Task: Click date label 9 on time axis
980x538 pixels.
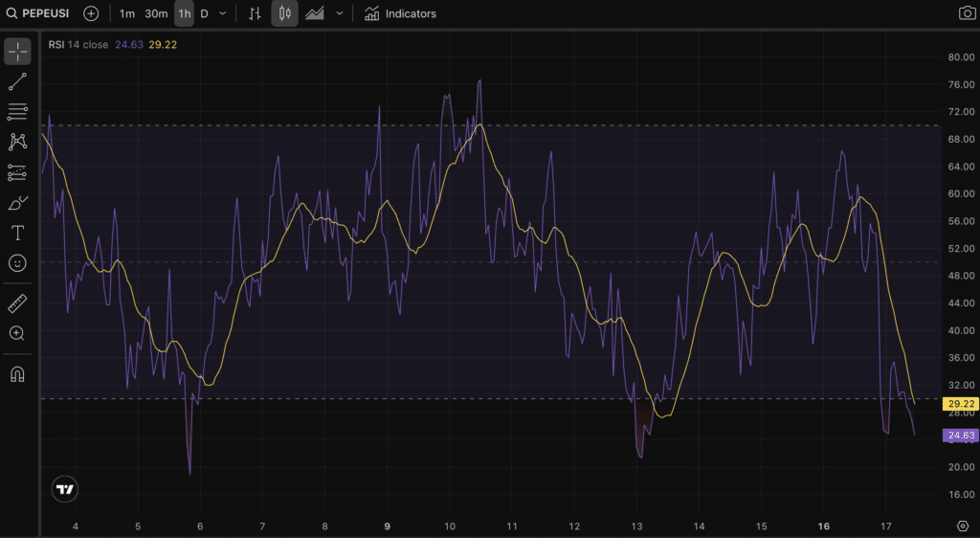Action: tap(387, 527)
